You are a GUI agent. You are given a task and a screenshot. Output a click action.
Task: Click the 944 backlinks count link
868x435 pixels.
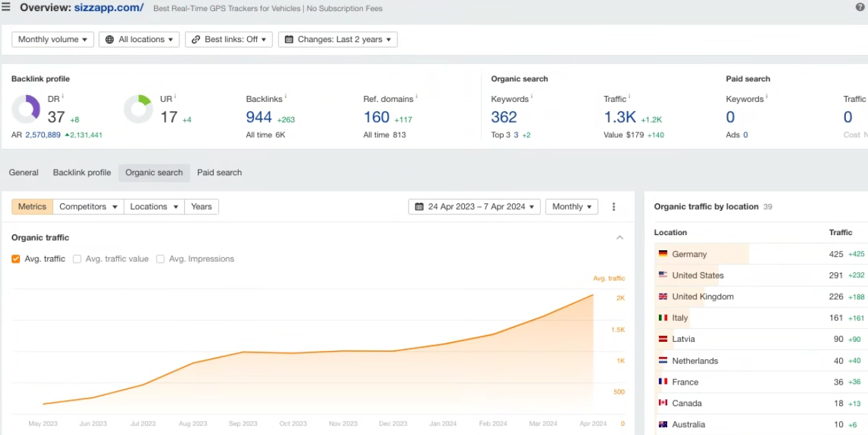[x=259, y=117]
